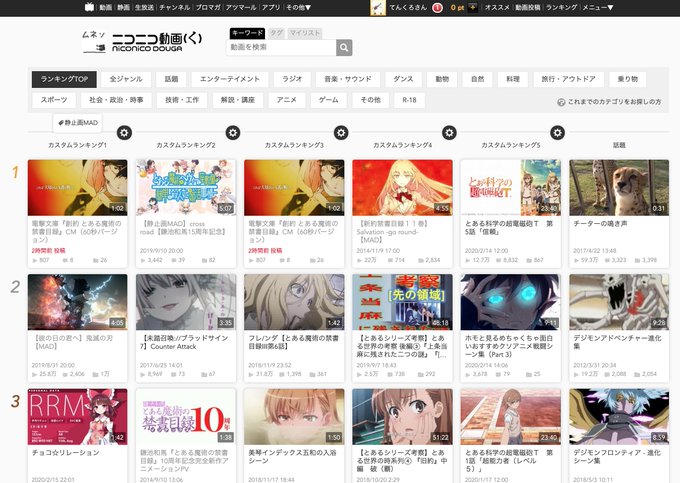Open gear settings for カスタムランキング1
Screen dimensions: 680x483
[124, 132]
